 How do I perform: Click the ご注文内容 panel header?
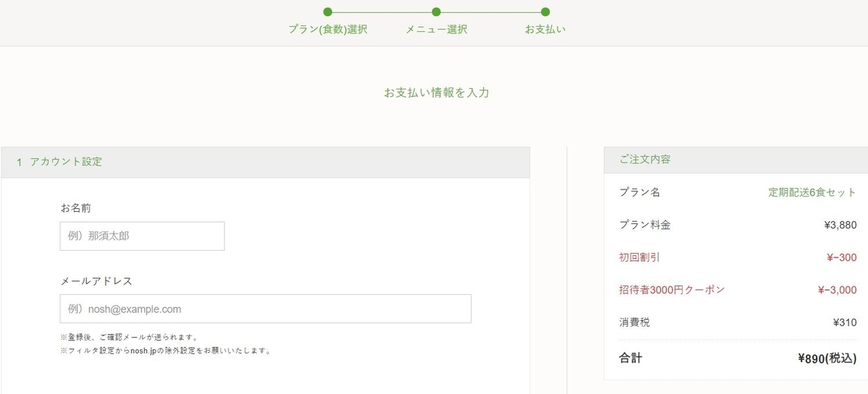point(736,159)
